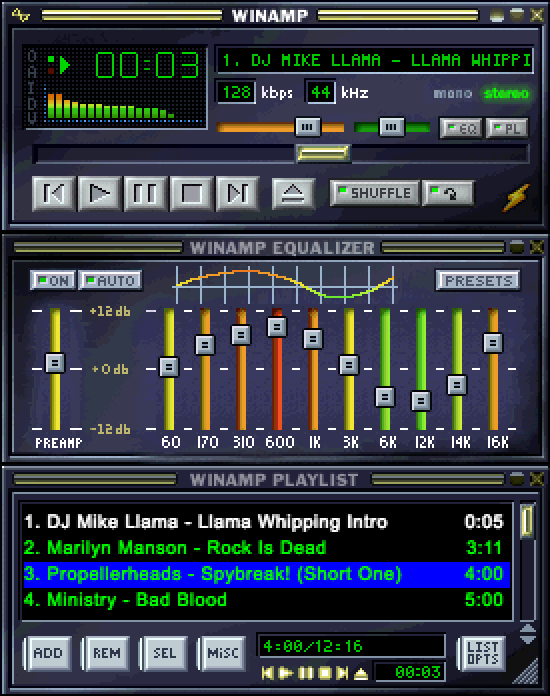Screen dimensions: 550x696
Task: Toggle the EQ window button
Action: click(x=461, y=128)
